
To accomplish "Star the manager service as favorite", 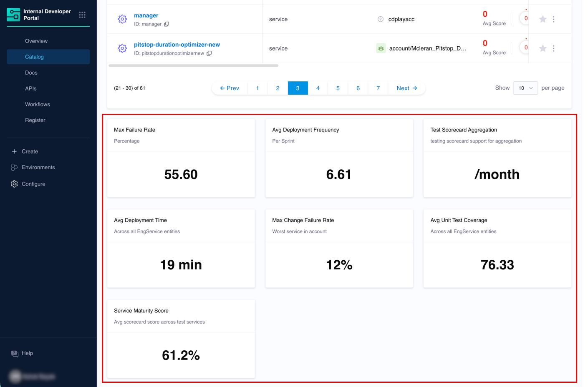I will 543,19.
